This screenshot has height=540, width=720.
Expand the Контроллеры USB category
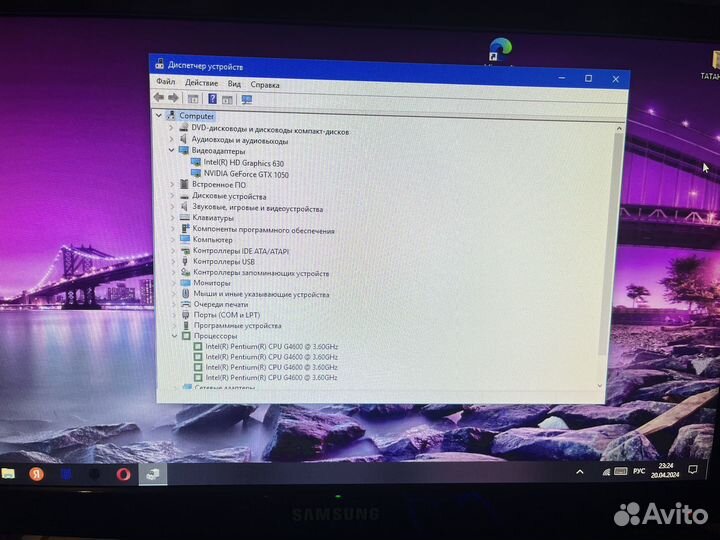172,262
